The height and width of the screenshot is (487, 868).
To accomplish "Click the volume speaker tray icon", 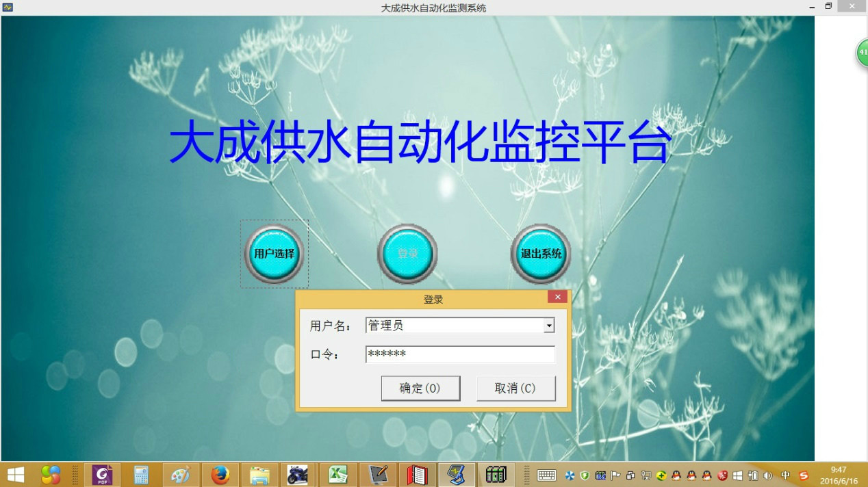I will click(767, 475).
